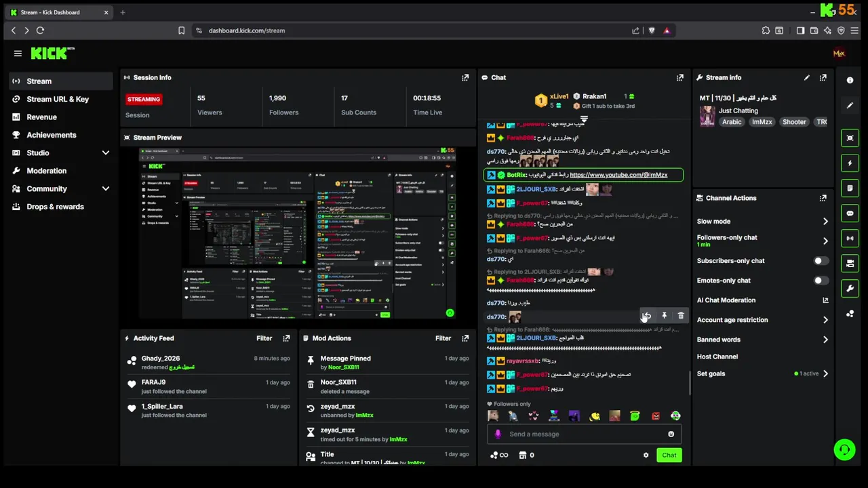Click the chat bubble icon in the right sidebar
This screenshot has width=868, height=488.
pos(850,213)
